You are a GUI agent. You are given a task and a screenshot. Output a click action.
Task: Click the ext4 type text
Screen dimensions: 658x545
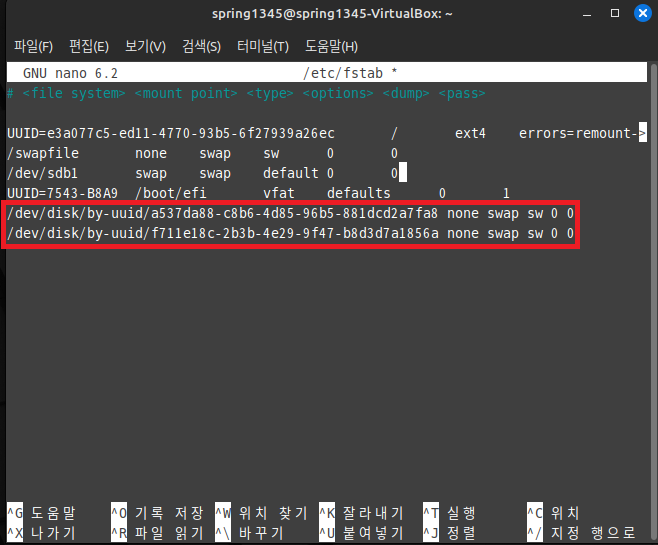click(470, 133)
